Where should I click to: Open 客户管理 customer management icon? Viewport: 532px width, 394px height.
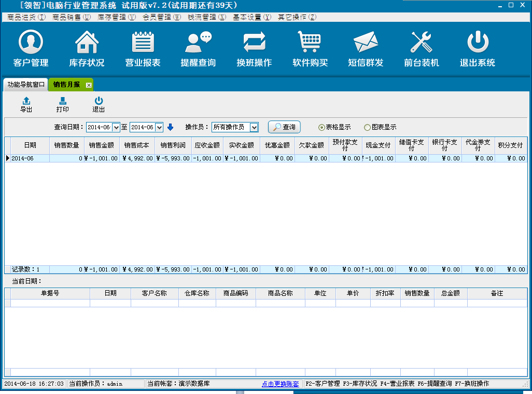click(x=31, y=43)
